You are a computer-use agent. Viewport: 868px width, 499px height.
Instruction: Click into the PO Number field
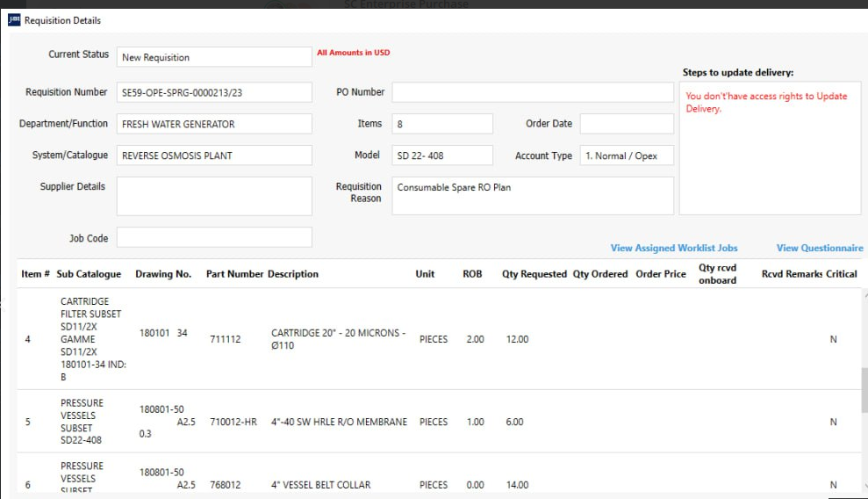point(532,92)
